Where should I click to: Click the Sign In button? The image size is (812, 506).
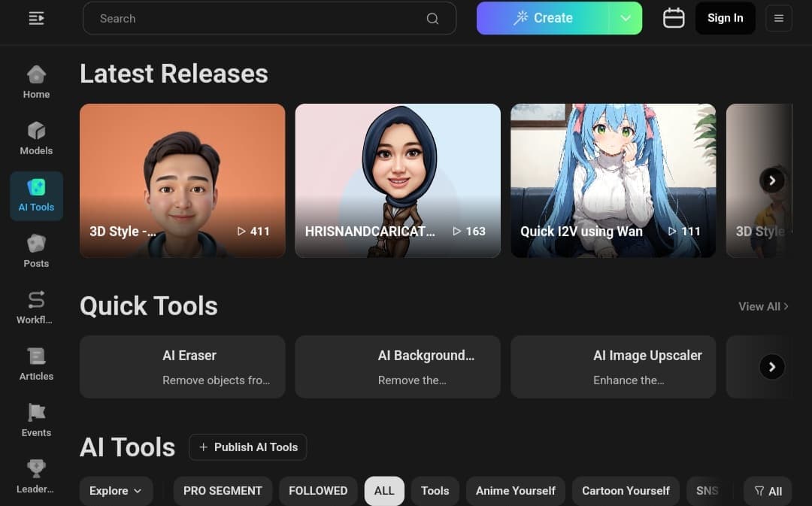click(725, 18)
